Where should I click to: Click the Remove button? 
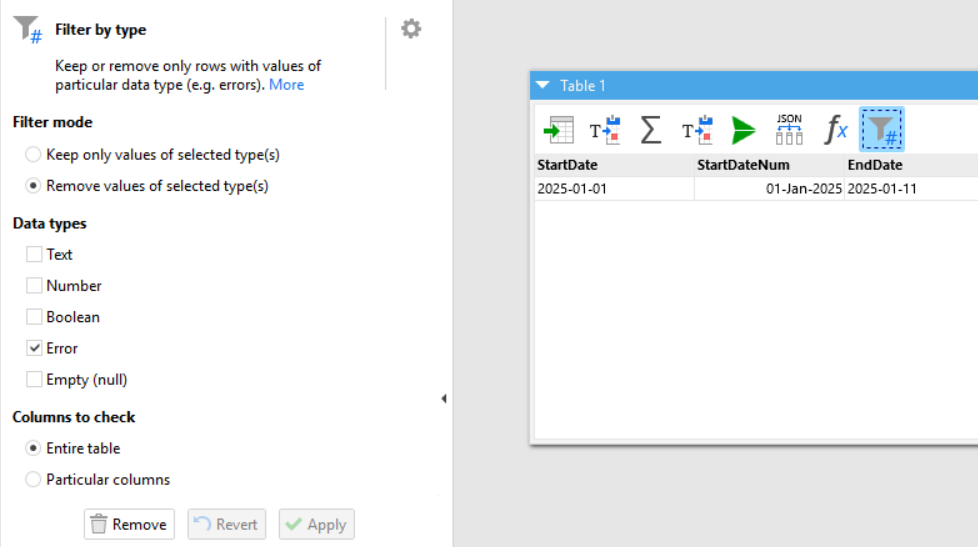[x=129, y=524]
